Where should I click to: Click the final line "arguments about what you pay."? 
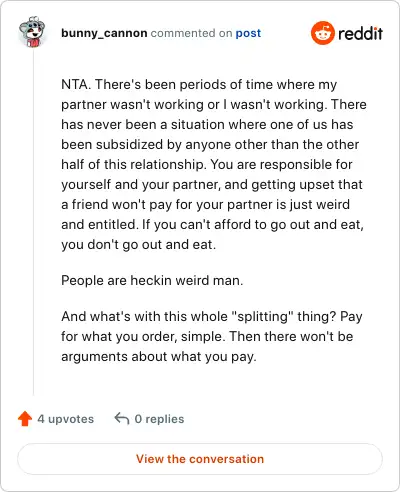click(x=159, y=357)
